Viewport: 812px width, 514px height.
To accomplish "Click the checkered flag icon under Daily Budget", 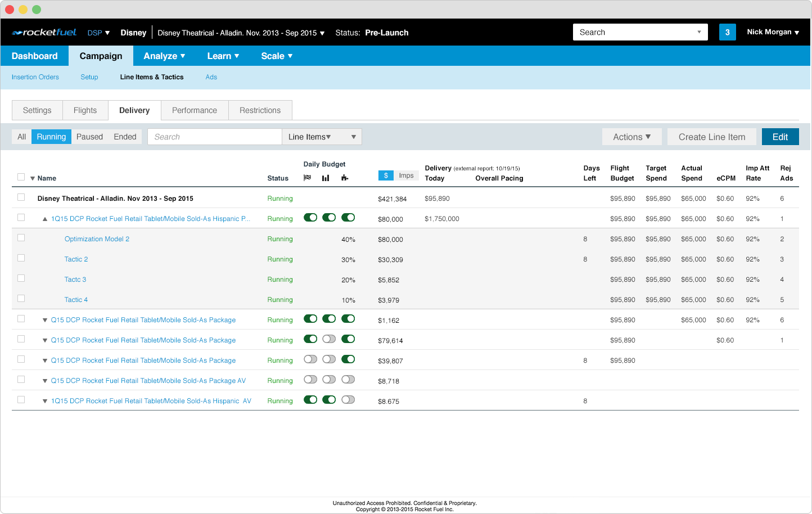I will (307, 178).
